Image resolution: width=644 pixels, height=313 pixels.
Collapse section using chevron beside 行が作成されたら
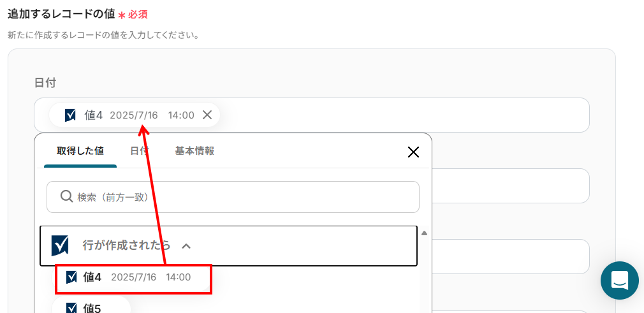186,245
